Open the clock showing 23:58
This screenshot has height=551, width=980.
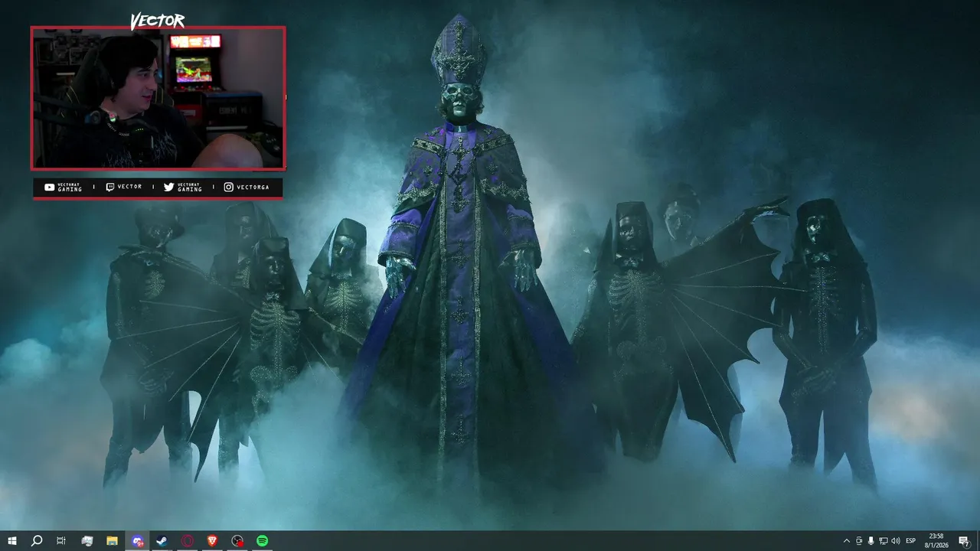click(x=936, y=541)
